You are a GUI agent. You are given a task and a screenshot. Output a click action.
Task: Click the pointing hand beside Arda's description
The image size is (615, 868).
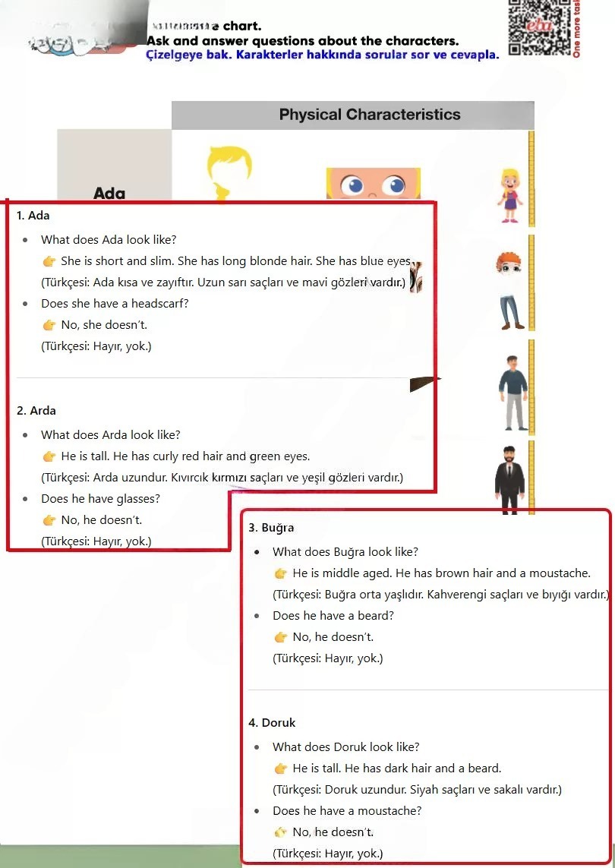[x=49, y=456]
